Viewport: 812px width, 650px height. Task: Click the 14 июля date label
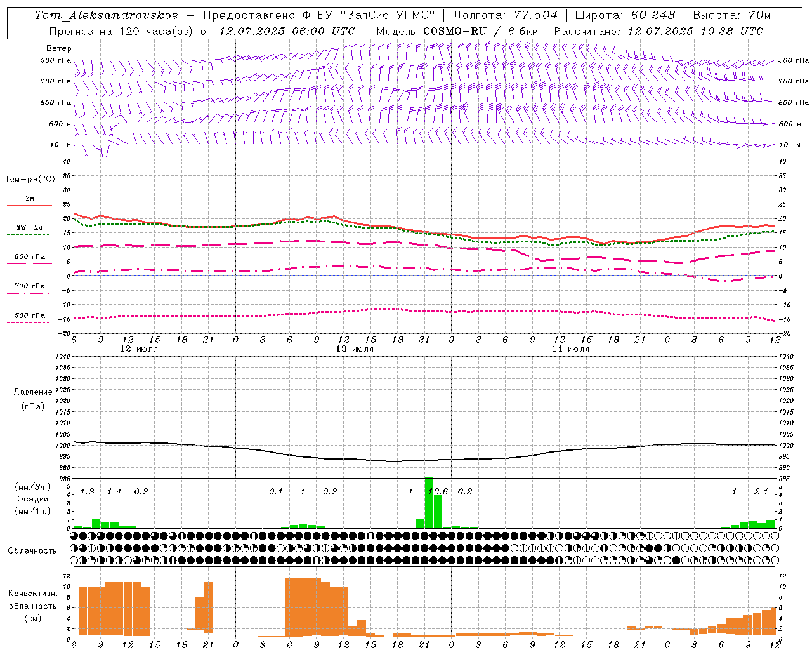point(570,349)
